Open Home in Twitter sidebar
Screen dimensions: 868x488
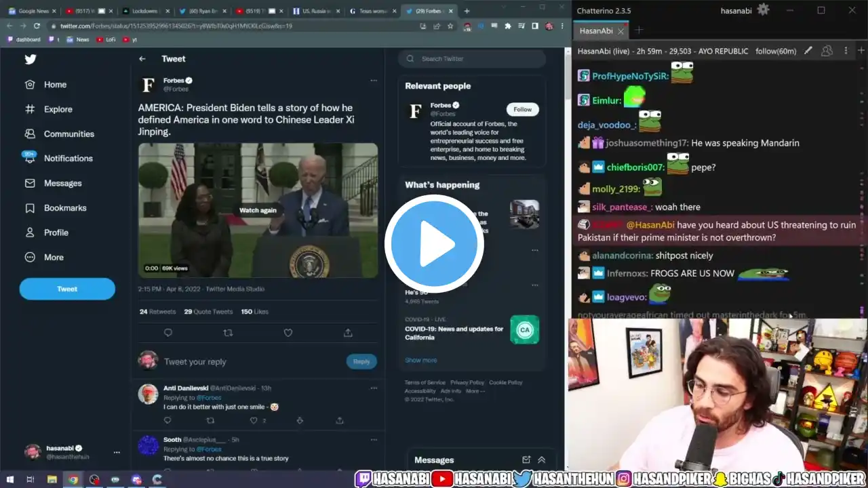click(46, 85)
